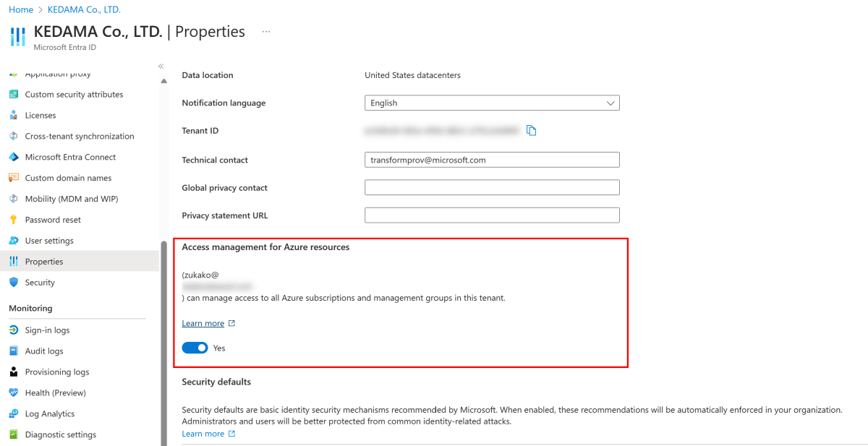Click Access management for Azure resources heading
Viewport: 868px width, 446px height.
pos(265,247)
